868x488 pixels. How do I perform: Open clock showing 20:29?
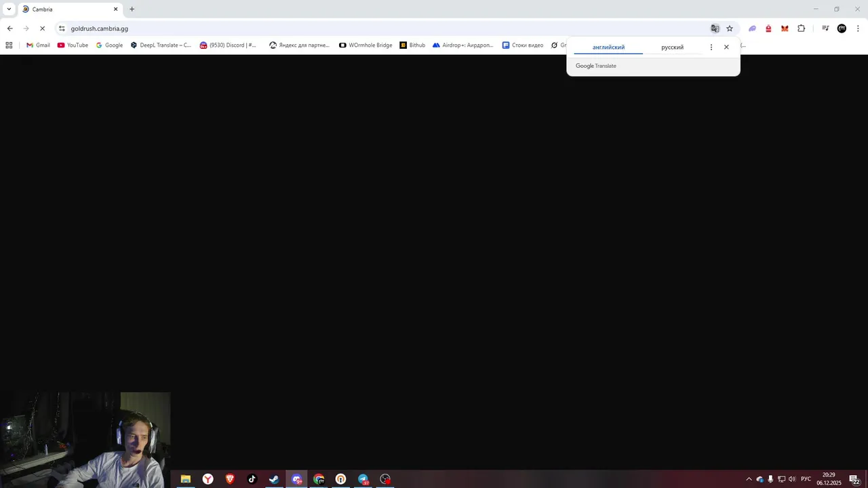pyautogui.click(x=829, y=479)
